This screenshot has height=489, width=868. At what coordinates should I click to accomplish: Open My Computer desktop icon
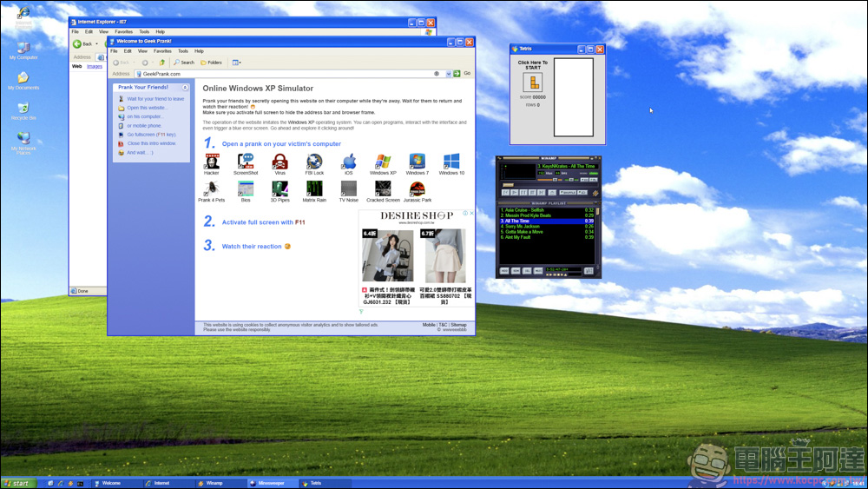click(x=23, y=50)
